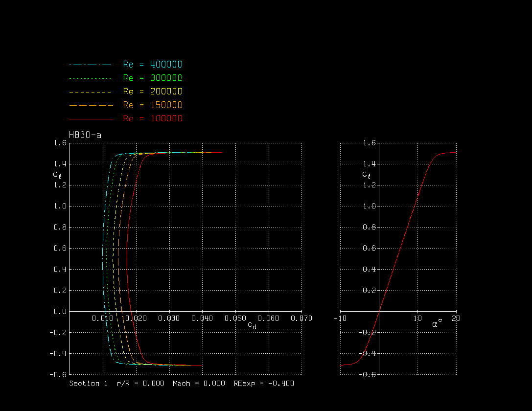Click the HB30-a airfoil title
Image resolution: width=532 pixels, height=411 pixels.
[85, 135]
